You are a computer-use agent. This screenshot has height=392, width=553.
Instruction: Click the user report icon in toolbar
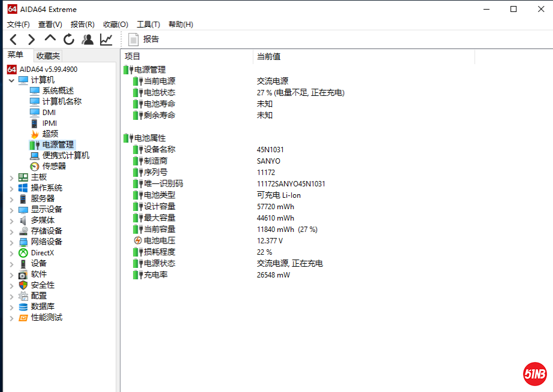tap(87, 38)
